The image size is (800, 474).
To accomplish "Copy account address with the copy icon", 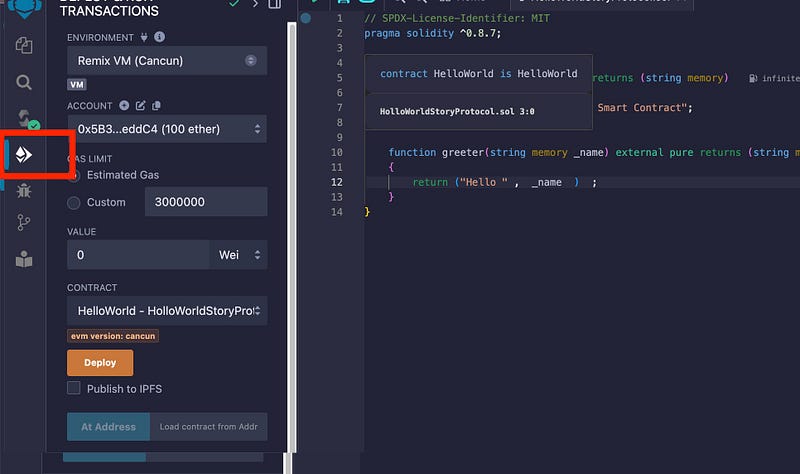I will (156, 105).
